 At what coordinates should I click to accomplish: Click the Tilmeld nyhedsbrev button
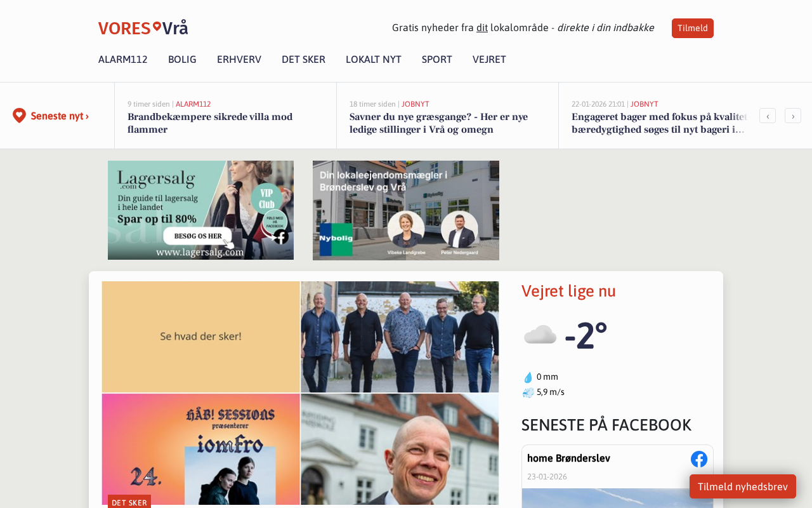click(x=743, y=486)
